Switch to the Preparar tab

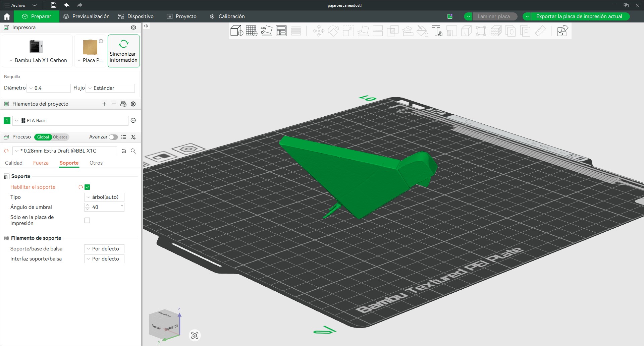(x=37, y=16)
